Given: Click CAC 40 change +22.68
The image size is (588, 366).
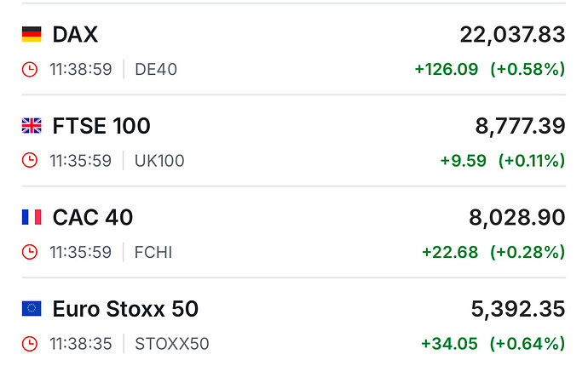Looking at the screenshot, I should (x=450, y=252).
